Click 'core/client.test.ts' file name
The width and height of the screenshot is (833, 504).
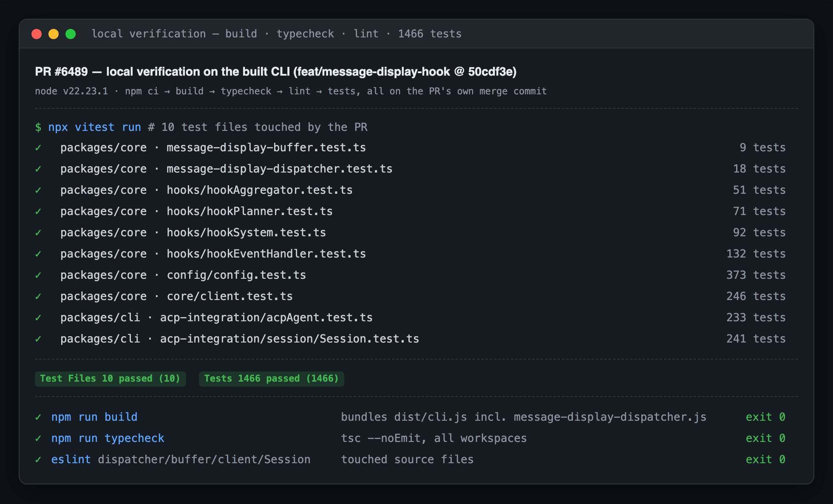[229, 296]
